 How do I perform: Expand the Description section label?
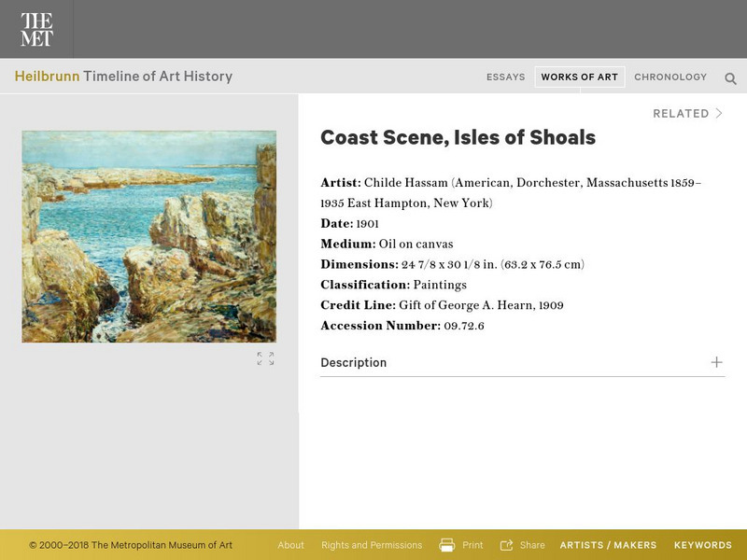click(x=353, y=363)
